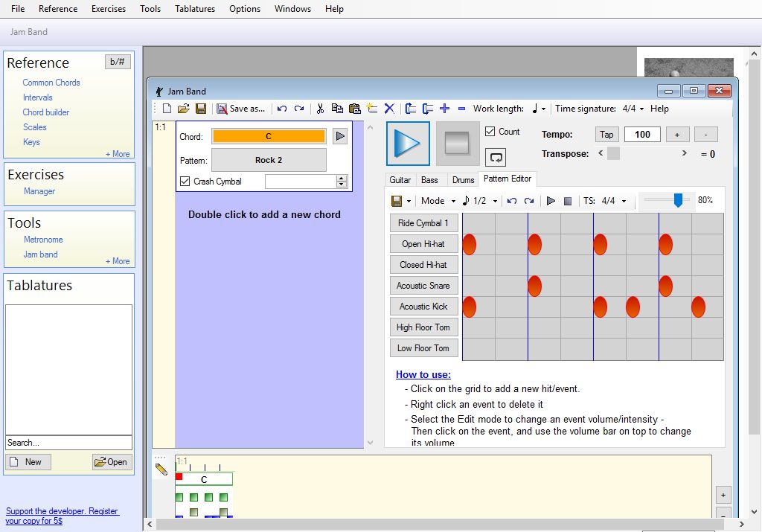Click the Paste clipboard icon
The image size is (762, 532).
coord(354,109)
